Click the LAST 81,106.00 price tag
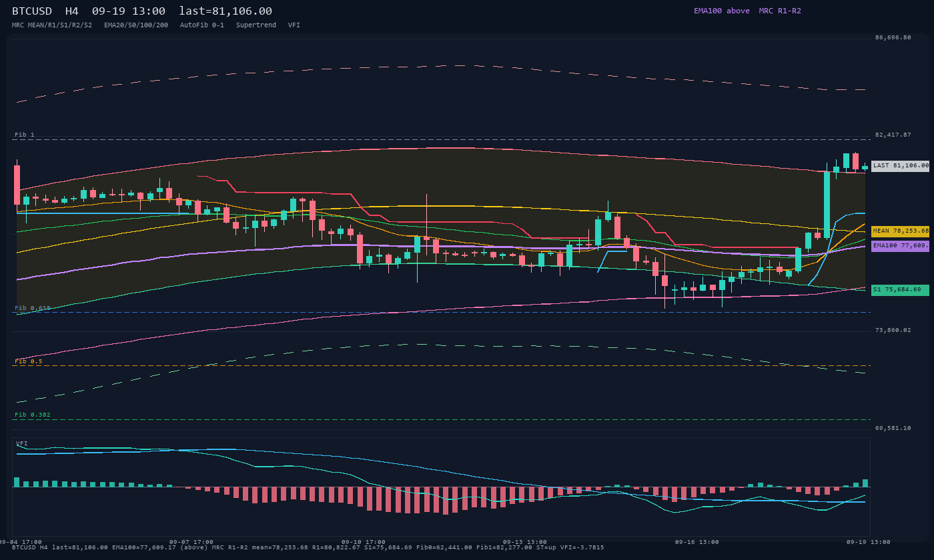Viewport: 934px width, 560px height. point(900,165)
